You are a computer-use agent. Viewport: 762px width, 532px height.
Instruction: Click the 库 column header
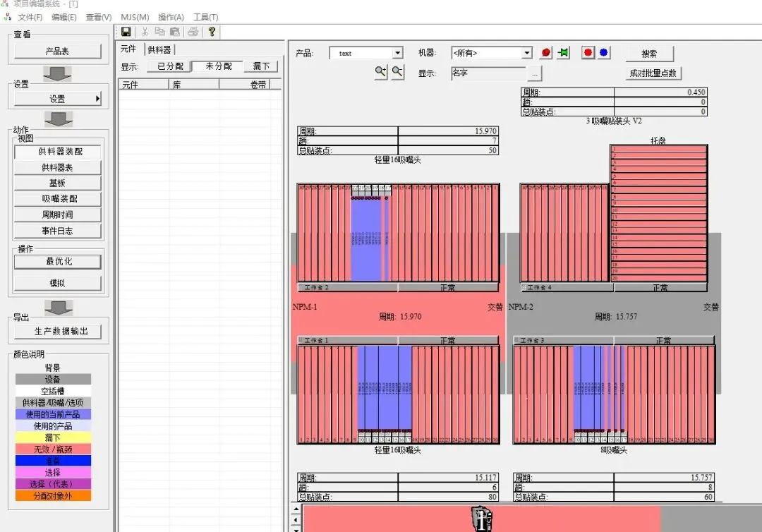194,85
